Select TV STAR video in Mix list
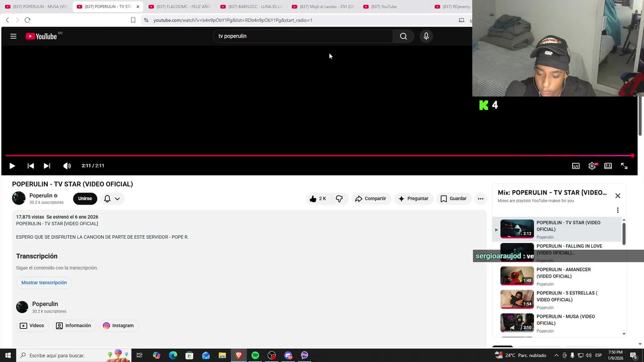Image resolution: width=644 pixels, height=362 pixels. (x=557, y=230)
